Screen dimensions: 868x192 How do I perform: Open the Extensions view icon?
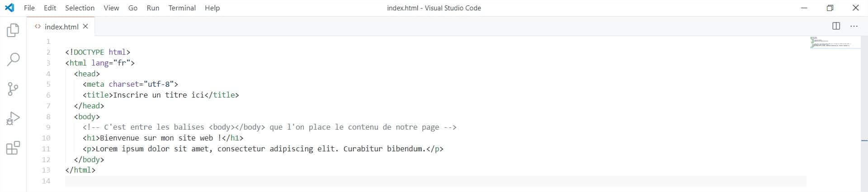(13, 148)
